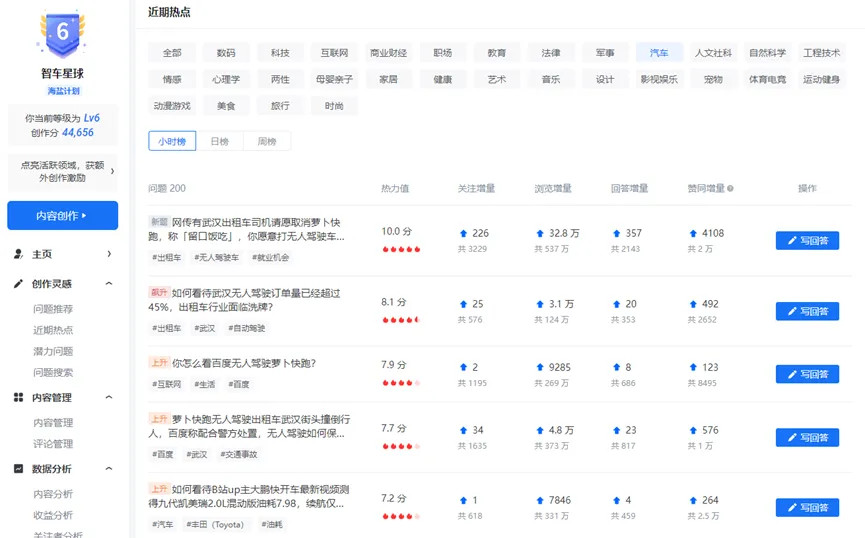Click the 创作分 44,656 score
This screenshot has height=538, width=865.
62,132
